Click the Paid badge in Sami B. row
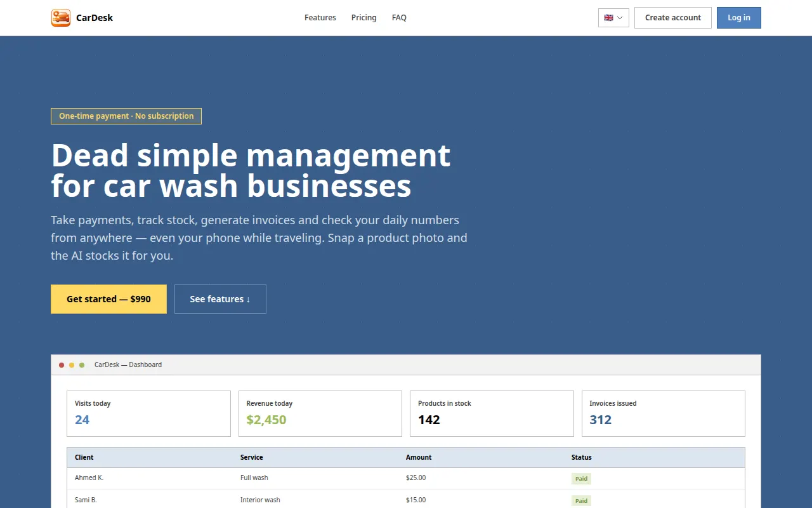812x508 pixels. (581, 501)
